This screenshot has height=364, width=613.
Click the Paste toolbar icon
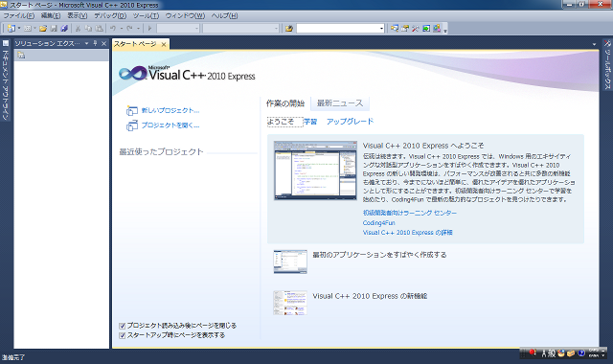click(x=100, y=28)
